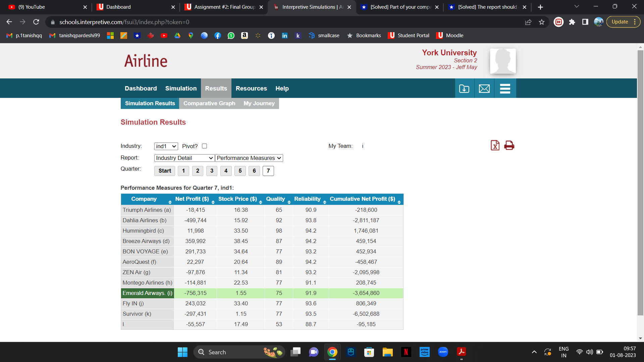This screenshot has width=644, height=362.
Task: Open the Performance Measures dropdown
Action: 249,158
